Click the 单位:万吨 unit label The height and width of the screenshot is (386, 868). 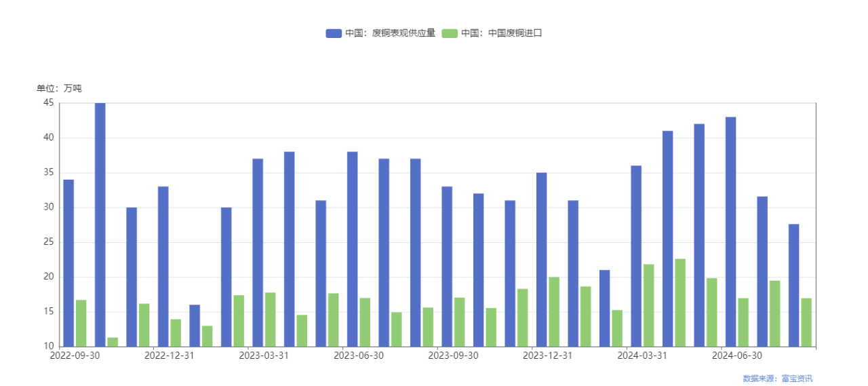[x=59, y=89]
